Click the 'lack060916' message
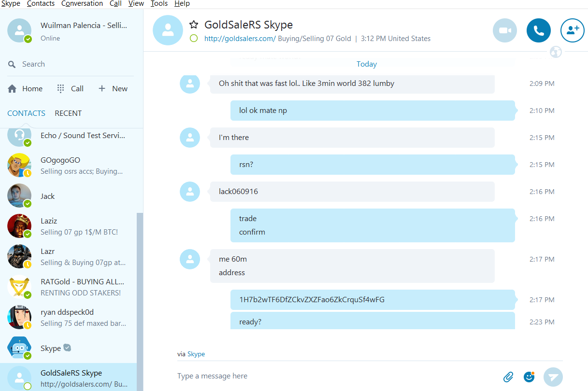 pyautogui.click(x=352, y=192)
